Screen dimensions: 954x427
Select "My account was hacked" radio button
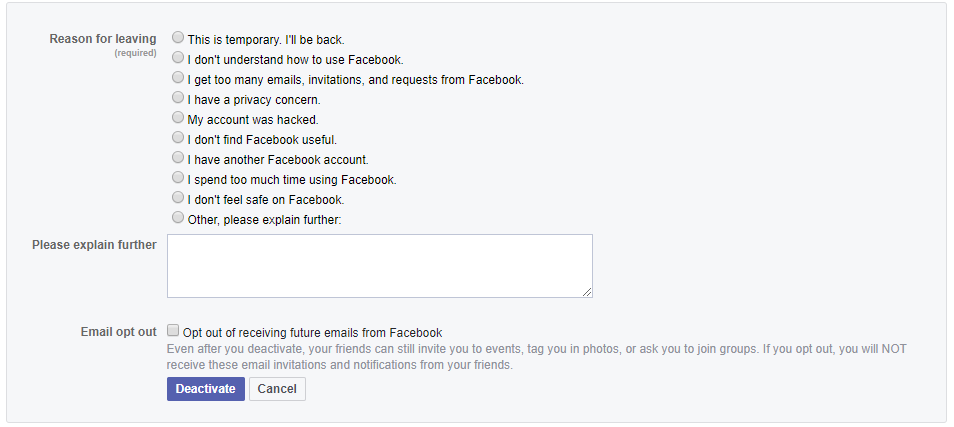[178, 117]
